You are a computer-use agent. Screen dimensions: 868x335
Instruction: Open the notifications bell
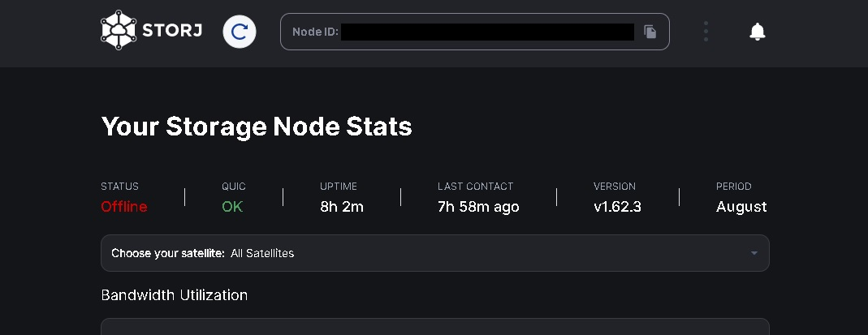tap(757, 32)
